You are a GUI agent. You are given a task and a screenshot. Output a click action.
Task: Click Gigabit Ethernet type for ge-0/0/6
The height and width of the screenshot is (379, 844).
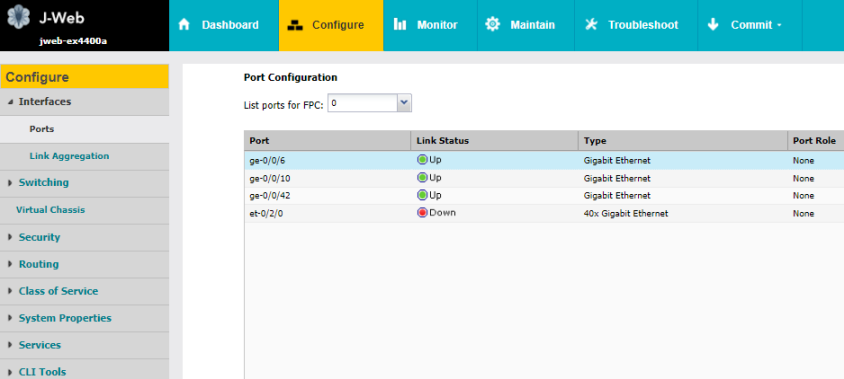(x=617, y=160)
